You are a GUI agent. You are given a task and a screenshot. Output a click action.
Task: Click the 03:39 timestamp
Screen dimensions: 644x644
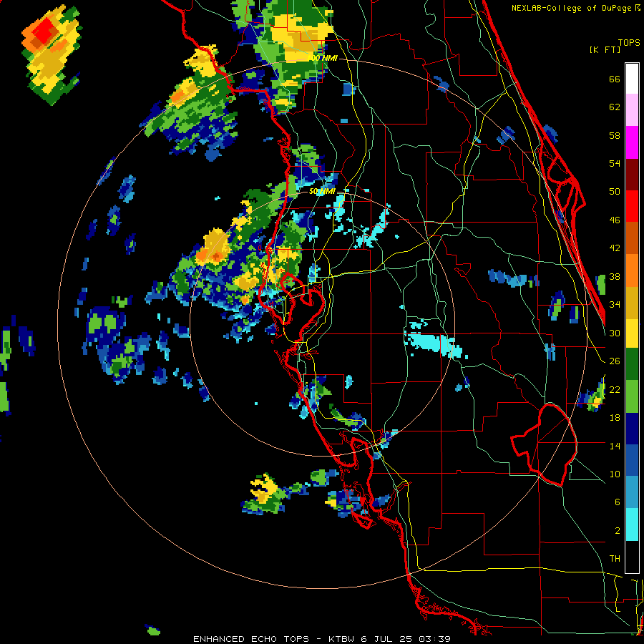point(435,639)
